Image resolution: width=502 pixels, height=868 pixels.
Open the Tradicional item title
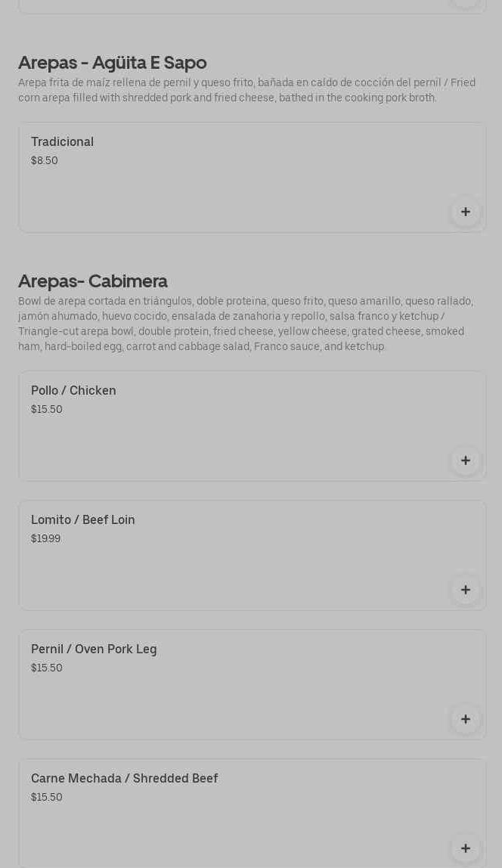pos(62,142)
